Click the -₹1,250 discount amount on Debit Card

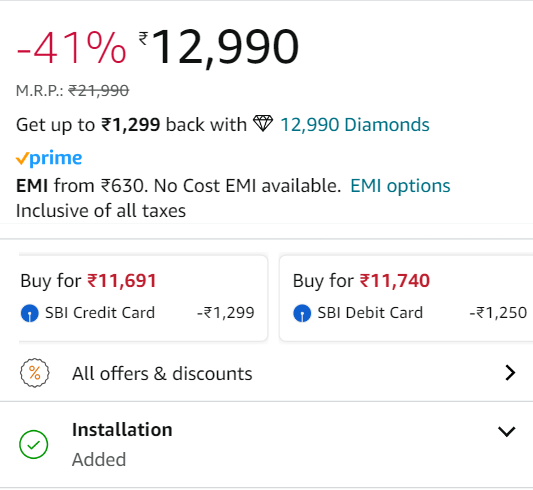point(498,313)
